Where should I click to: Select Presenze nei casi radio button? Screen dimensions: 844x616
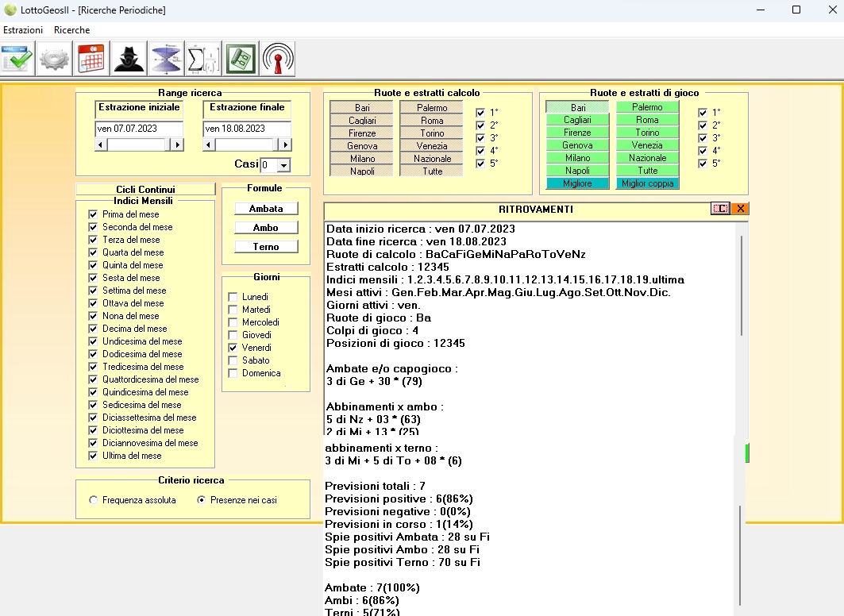click(202, 500)
